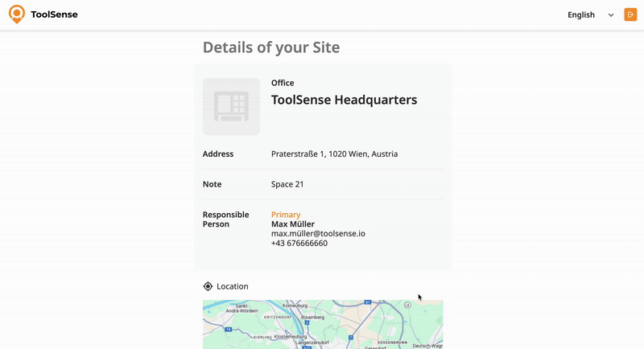Click phone number +43 676666660
This screenshot has height=349, width=644.
(x=299, y=243)
